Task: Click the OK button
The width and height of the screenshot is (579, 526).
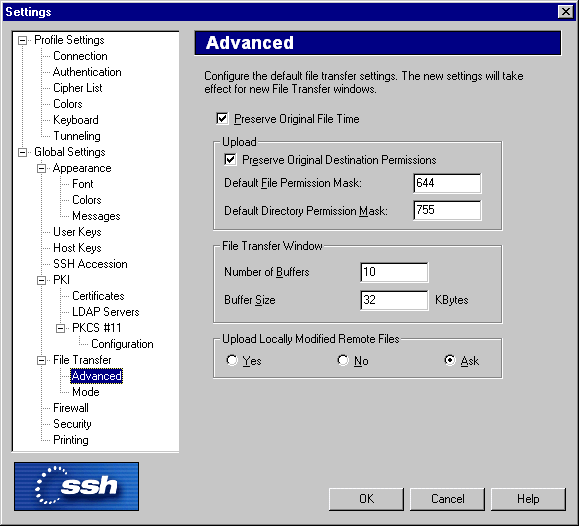Action: 366,499
